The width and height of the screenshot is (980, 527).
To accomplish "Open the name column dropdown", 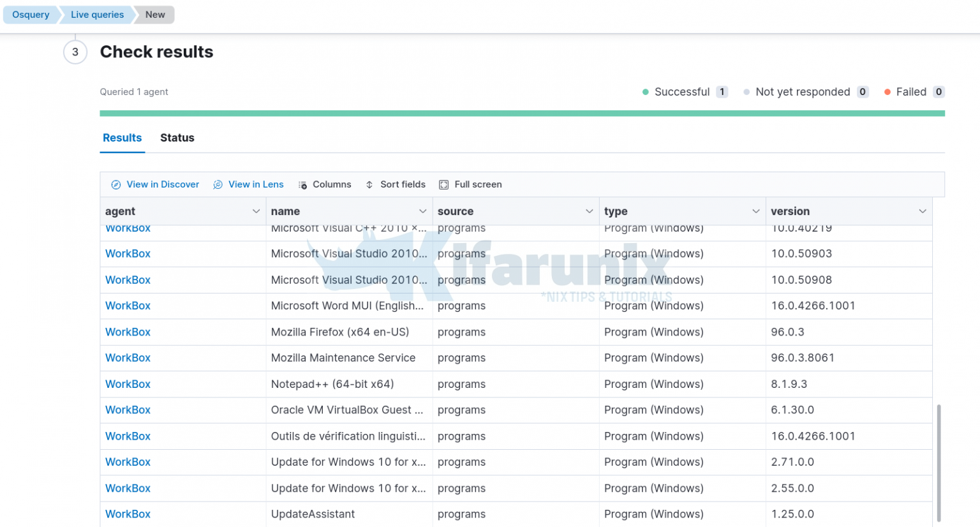I will pyautogui.click(x=423, y=211).
